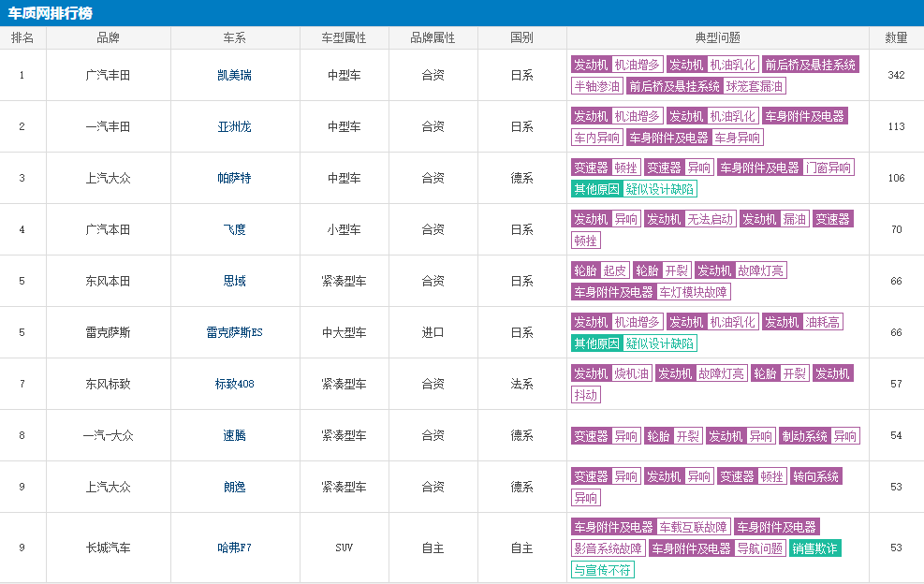
Task: Open the 飞度 car series link
Action: [234, 229]
